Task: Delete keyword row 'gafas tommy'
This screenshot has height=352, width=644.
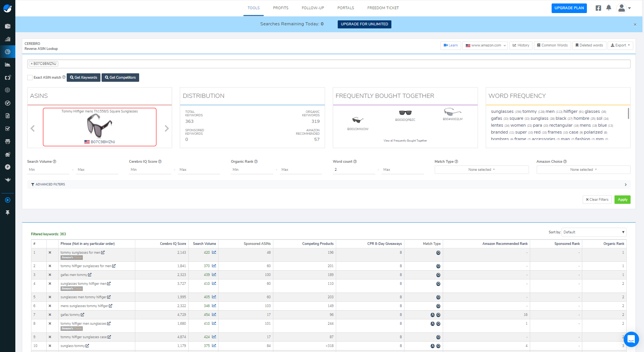Action: [50, 315]
